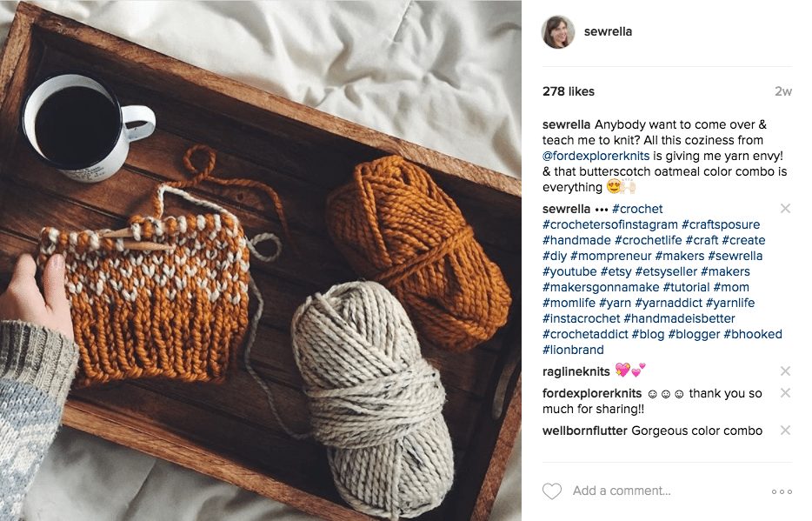The image size is (812, 521).
Task: Like the post with the heart icon
Action: click(x=551, y=491)
